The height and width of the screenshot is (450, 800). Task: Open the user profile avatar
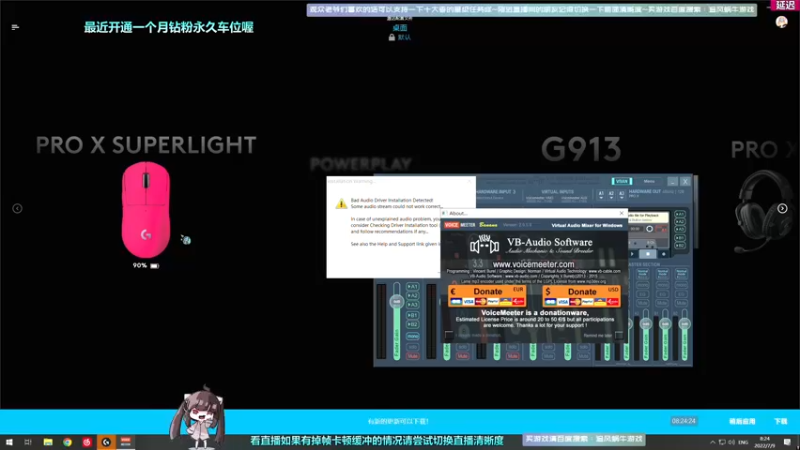781,22
